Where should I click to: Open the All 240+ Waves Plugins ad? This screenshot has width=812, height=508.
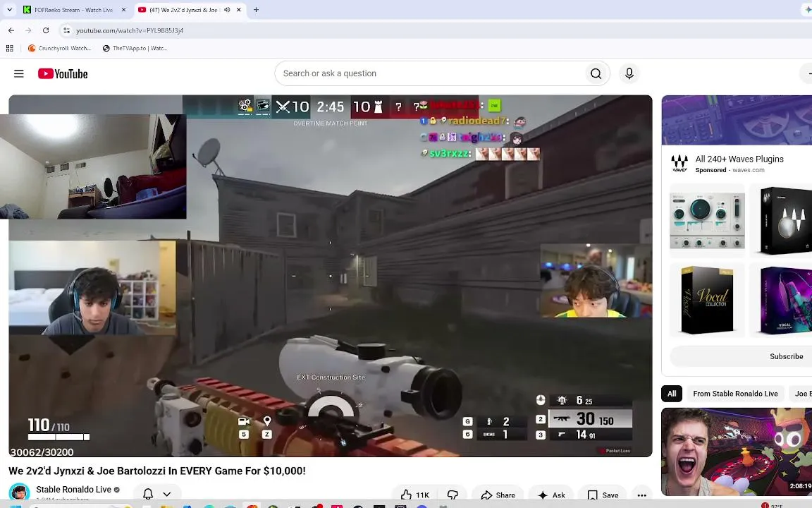[x=739, y=159]
